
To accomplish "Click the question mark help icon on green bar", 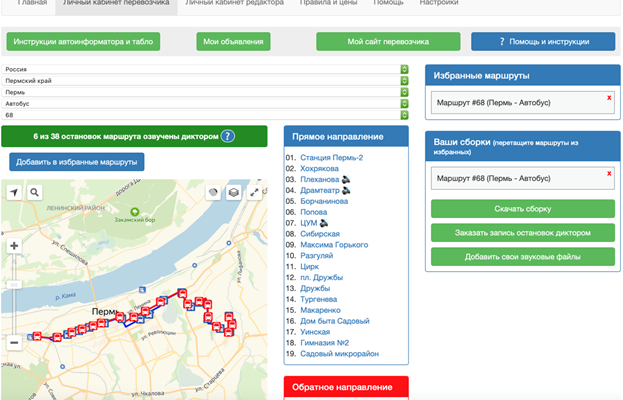I will [228, 136].
